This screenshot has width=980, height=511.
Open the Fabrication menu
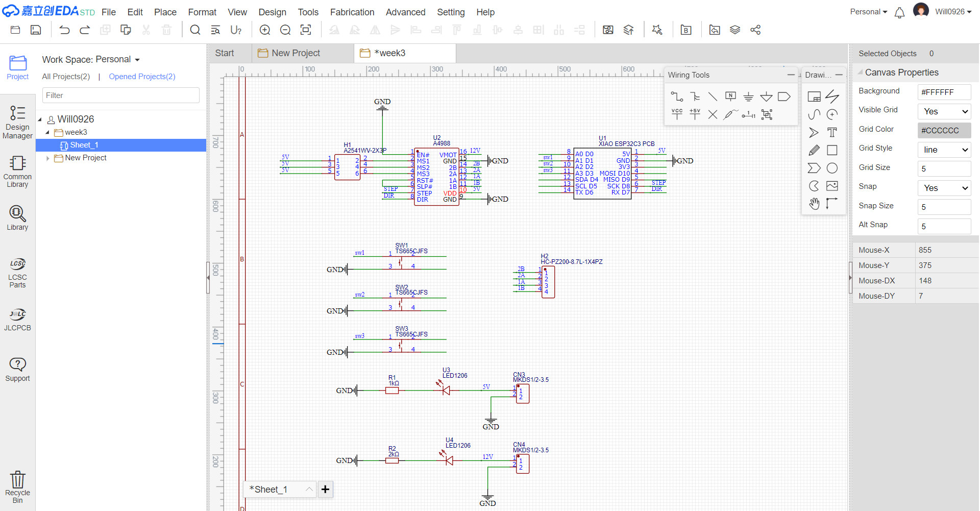pos(352,12)
